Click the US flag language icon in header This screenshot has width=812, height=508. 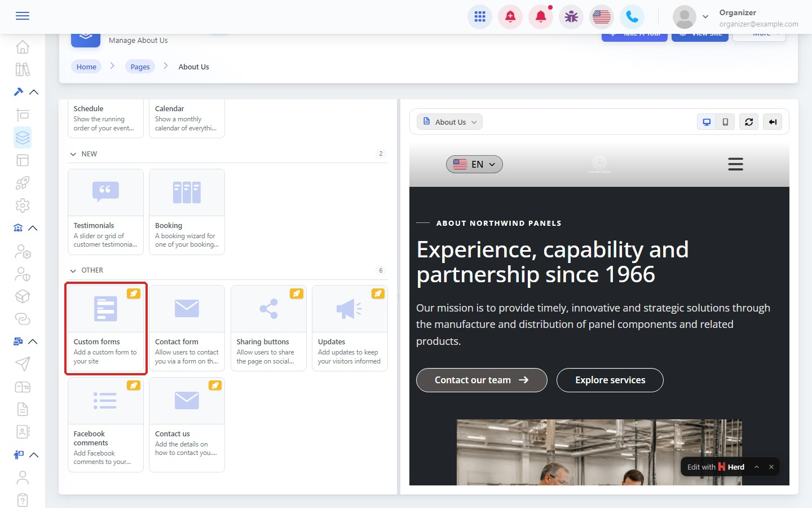coord(602,17)
